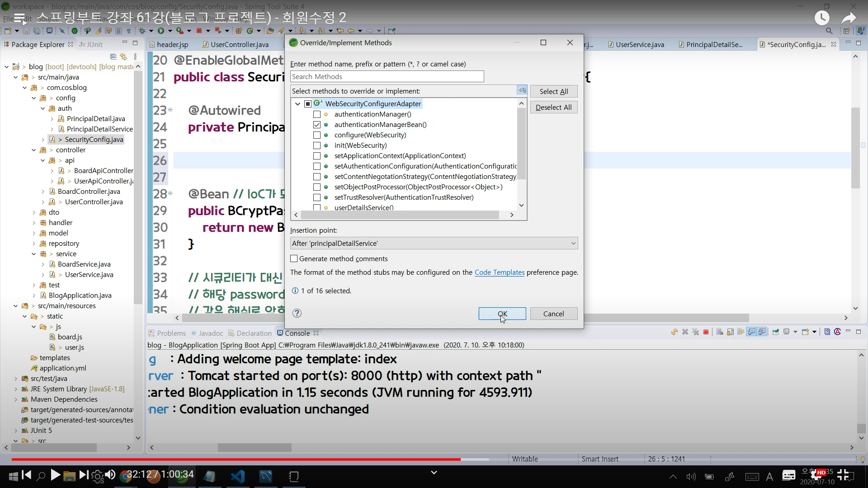Expand the dto package
868x488 pixels.
coord(34,212)
